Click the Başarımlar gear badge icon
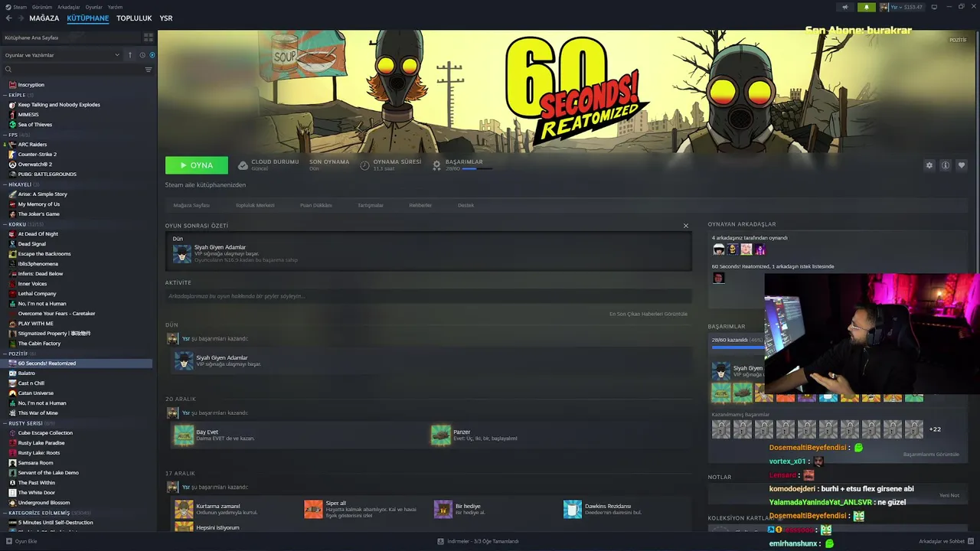This screenshot has width=980, height=551. tap(437, 165)
